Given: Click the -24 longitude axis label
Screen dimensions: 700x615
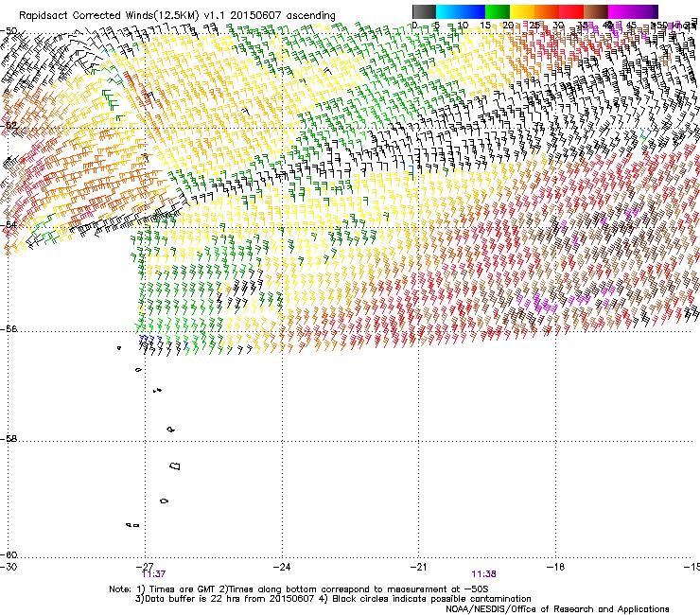Looking at the screenshot, I should (282, 567).
